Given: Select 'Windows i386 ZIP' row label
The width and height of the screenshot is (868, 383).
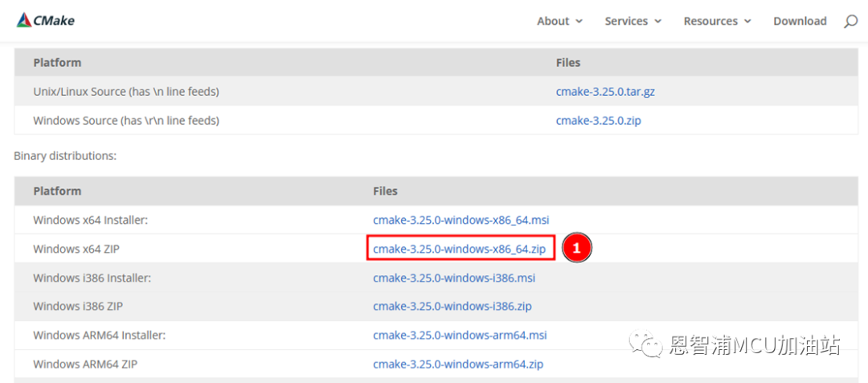Looking at the screenshot, I should (78, 306).
